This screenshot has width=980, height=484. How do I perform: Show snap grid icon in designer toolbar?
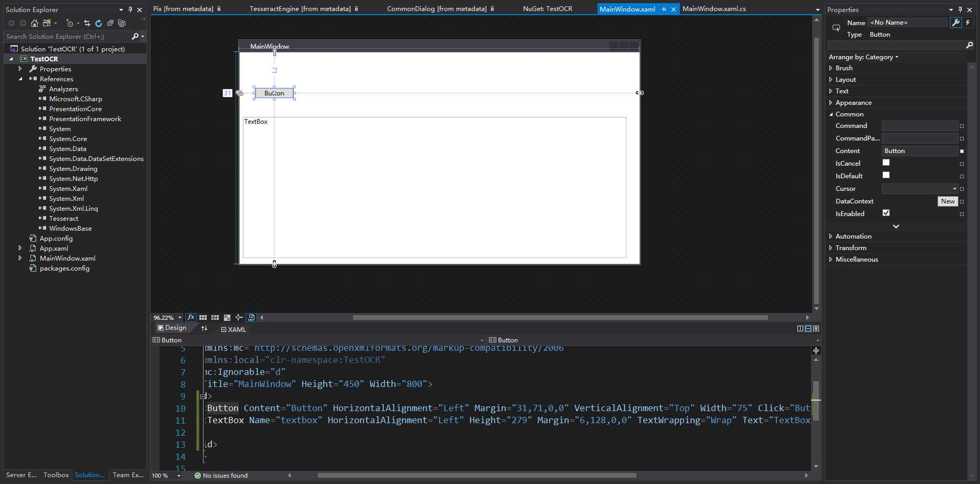coord(203,317)
